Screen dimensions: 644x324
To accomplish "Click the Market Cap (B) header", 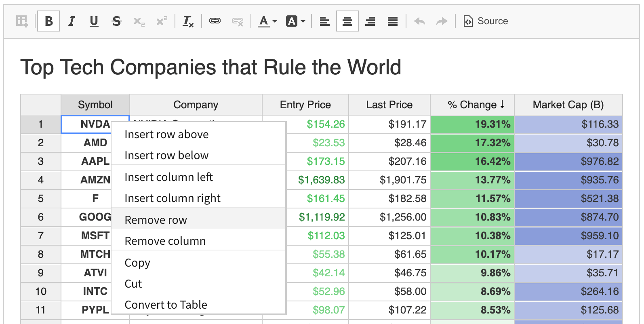I will 568,105.
